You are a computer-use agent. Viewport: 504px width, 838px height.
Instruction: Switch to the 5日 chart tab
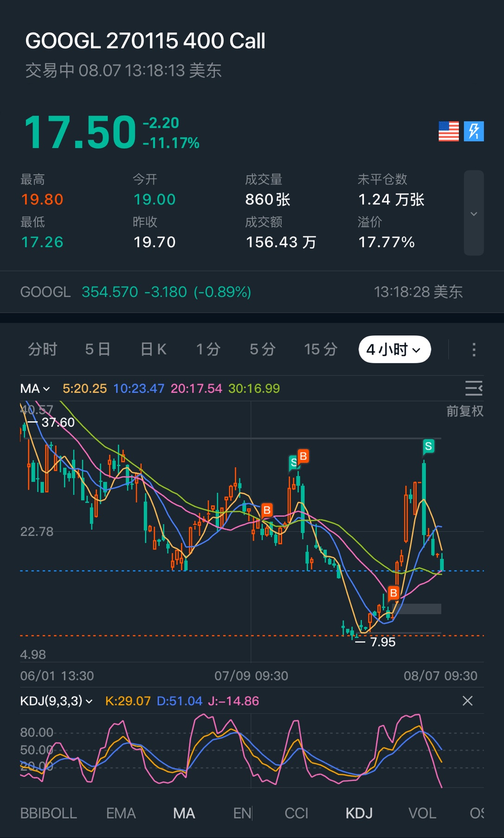point(97,349)
